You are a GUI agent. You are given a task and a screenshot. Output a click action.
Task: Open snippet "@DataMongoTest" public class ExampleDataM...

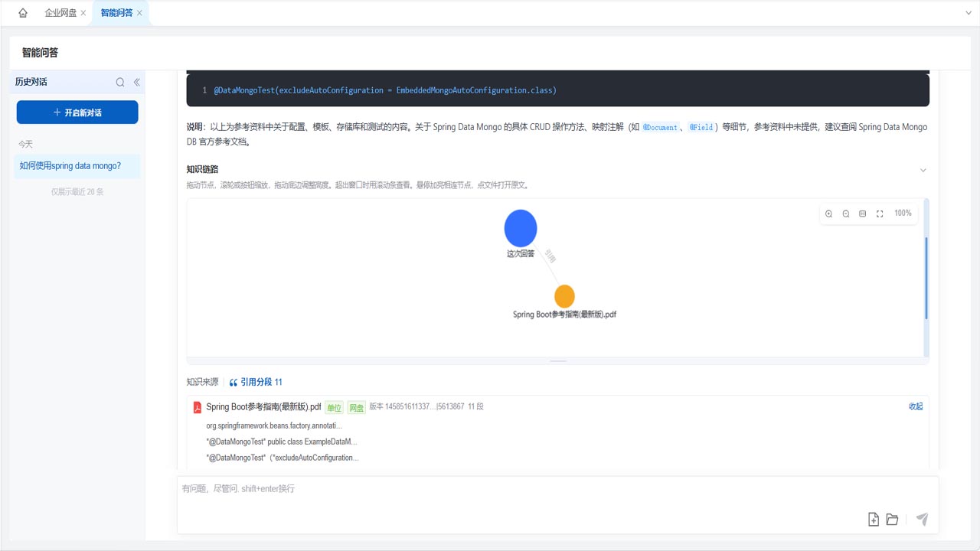click(282, 442)
